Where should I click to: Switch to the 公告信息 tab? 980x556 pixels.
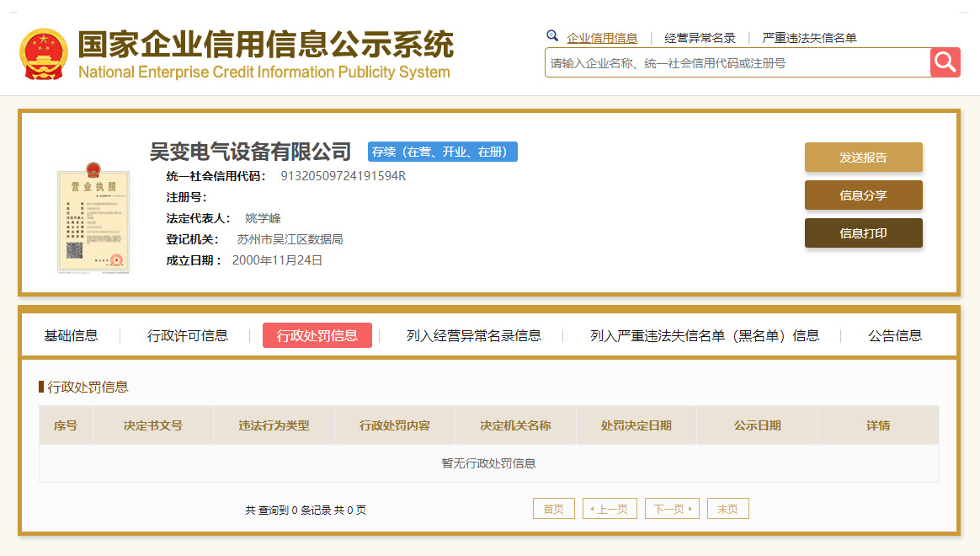click(895, 336)
